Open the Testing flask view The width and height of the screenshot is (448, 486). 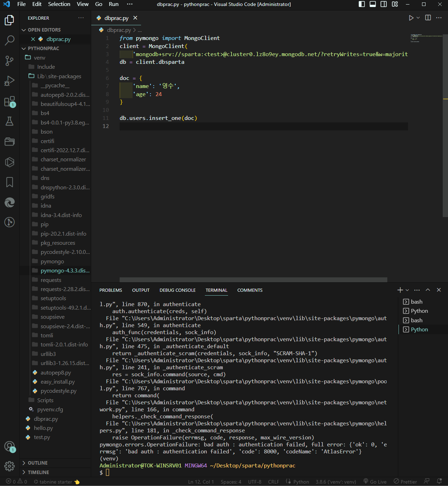coord(9,121)
